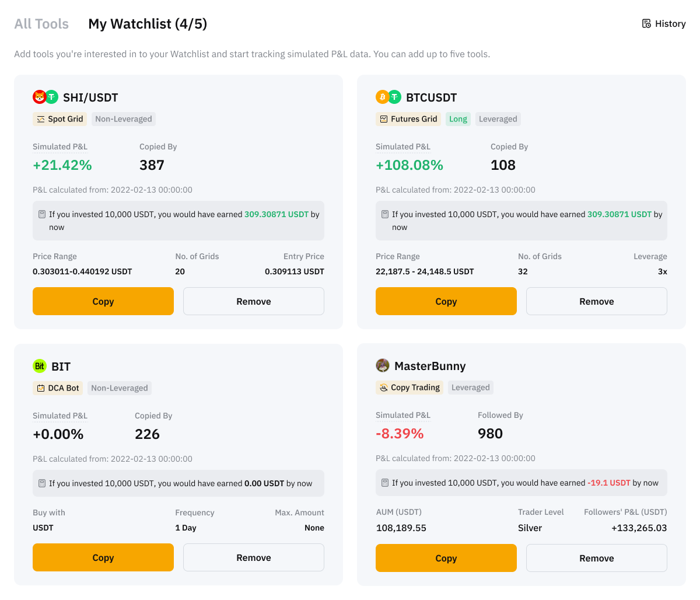The height and width of the screenshot is (600, 700).
Task: Copy the BTCUSDT futures grid
Action: [446, 301]
